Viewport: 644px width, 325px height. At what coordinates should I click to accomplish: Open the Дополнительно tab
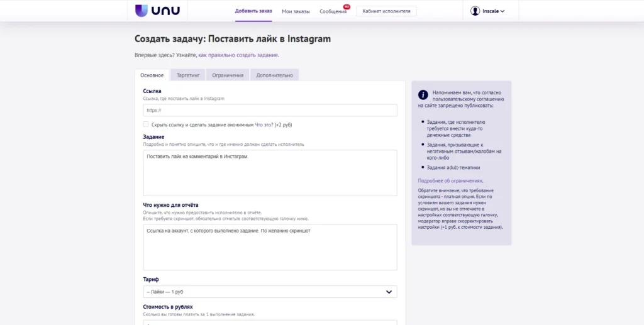[x=274, y=75]
